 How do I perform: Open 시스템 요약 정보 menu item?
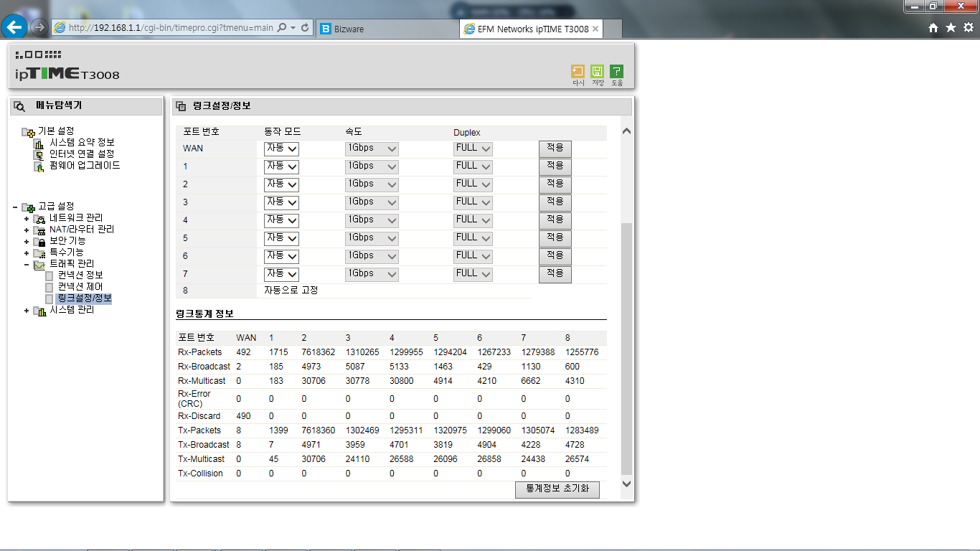(82, 143)
